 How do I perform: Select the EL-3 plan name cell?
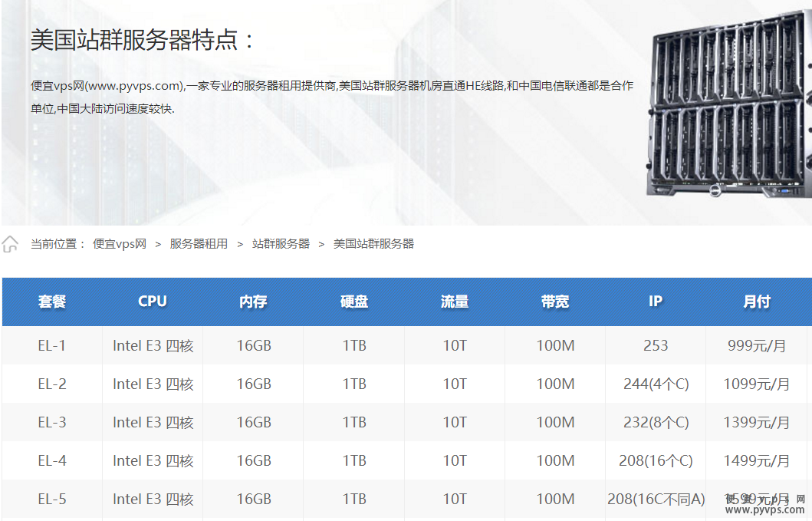(x=52, y=423)
